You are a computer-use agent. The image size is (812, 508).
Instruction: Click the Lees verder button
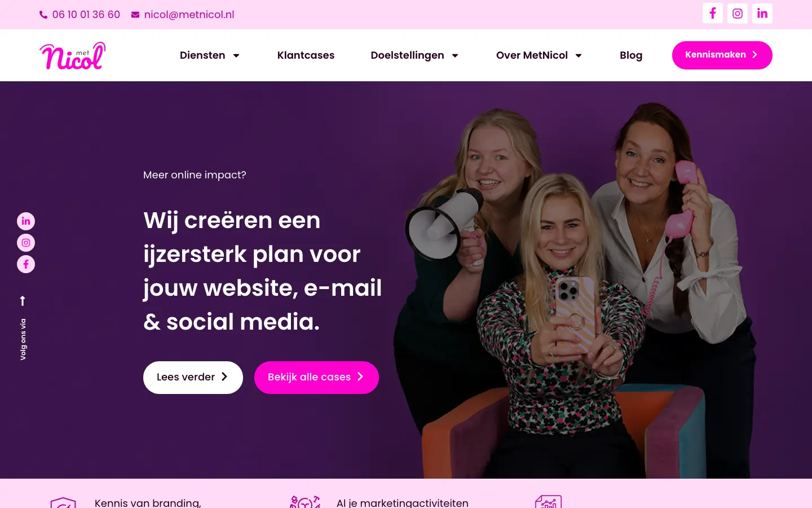[x=193, y=378]
